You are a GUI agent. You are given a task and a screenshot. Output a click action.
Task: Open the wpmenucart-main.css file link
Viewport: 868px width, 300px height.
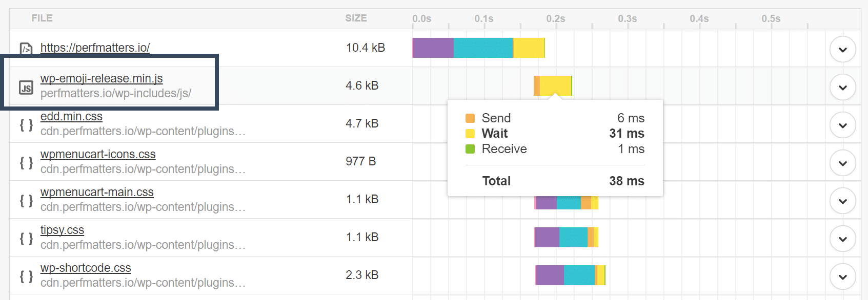(97, 192)
